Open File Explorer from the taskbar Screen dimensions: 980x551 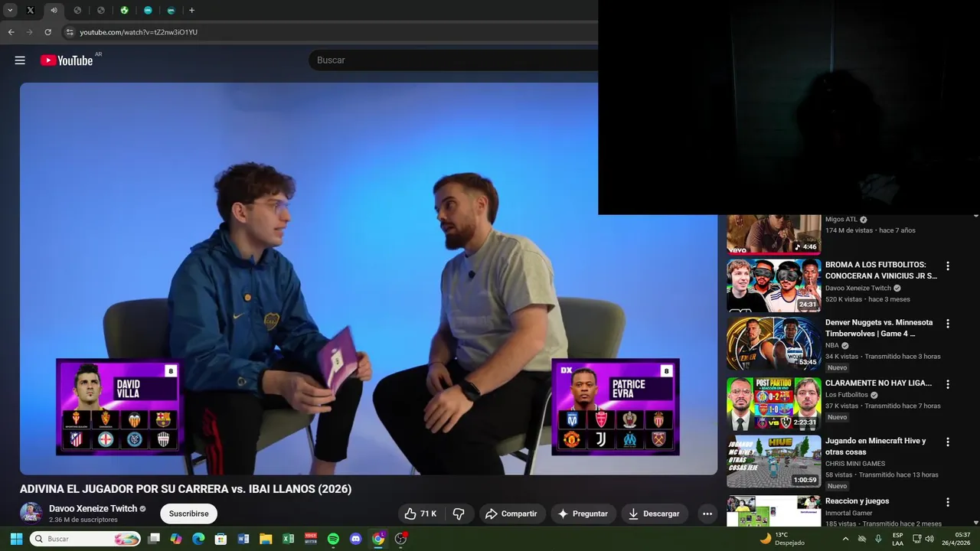[x=266, y=539]
